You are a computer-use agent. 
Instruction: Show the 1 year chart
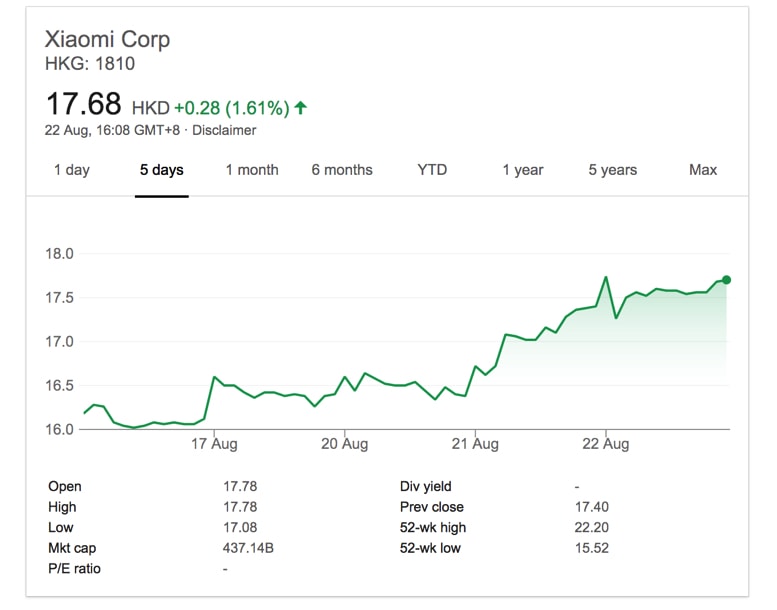coord(523,170)
